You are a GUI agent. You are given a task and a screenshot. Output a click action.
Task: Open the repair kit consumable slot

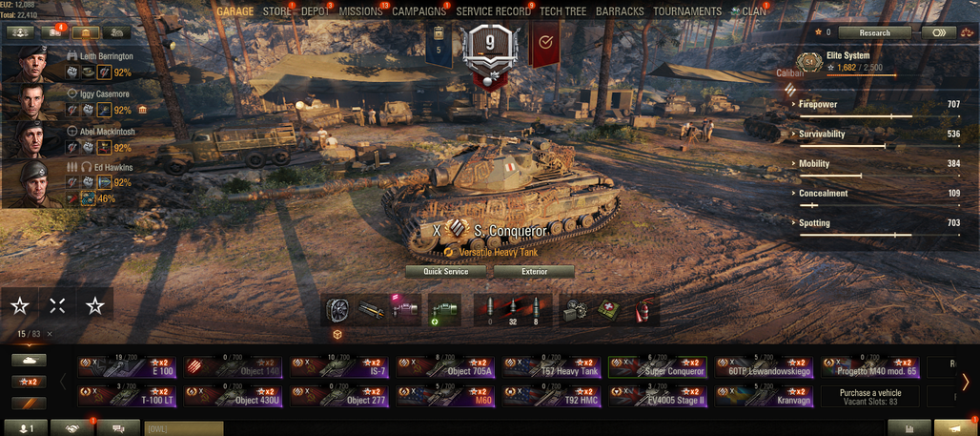(x=575, y=311)
